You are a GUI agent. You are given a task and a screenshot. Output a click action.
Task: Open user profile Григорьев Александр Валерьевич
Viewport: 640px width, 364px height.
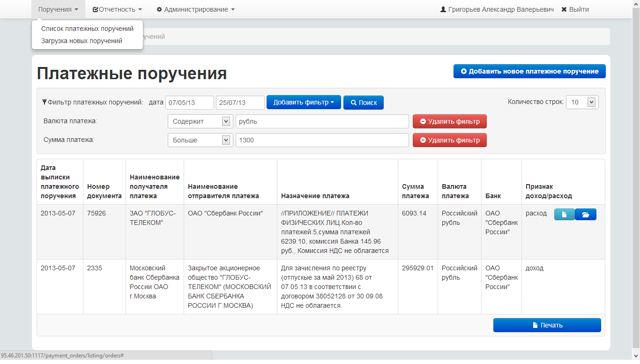[x=497, y=9]
